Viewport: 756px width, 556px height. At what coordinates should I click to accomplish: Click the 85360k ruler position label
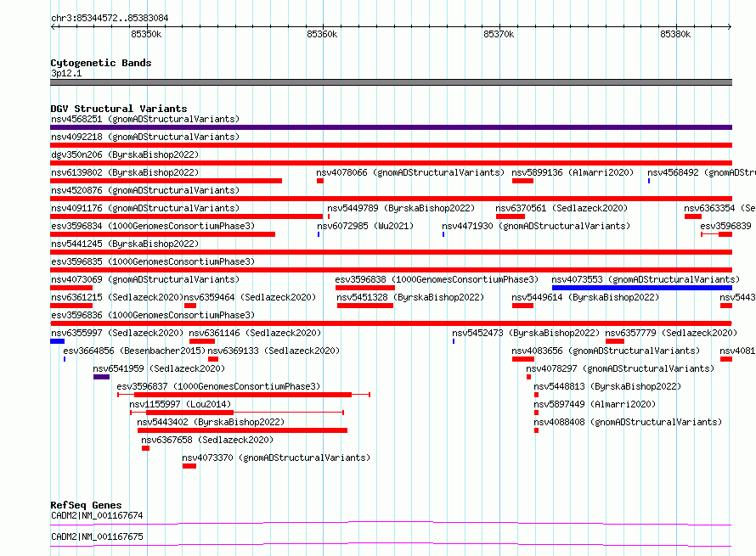pyautogui.click(x=322, y=34)
